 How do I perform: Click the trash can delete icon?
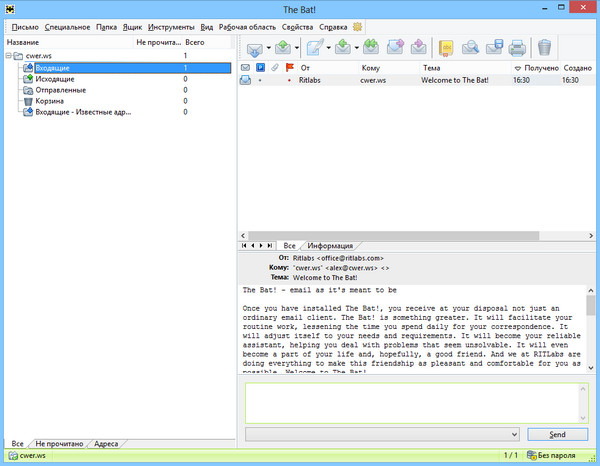tap(544, 47)
